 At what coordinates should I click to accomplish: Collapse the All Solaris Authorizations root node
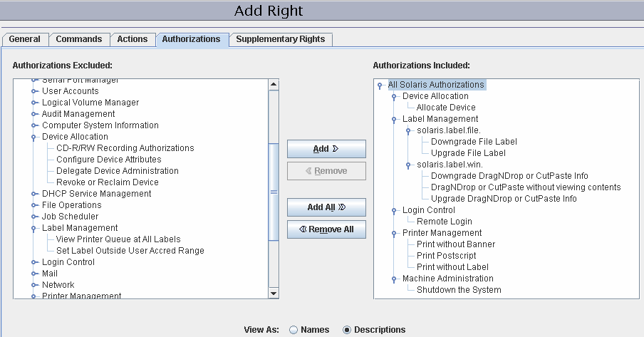(381, 85)
